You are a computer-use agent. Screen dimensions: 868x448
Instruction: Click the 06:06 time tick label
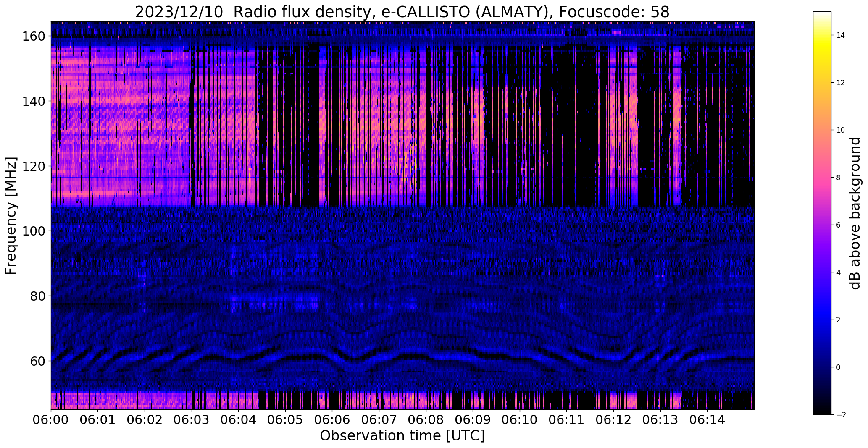[332, 419]
